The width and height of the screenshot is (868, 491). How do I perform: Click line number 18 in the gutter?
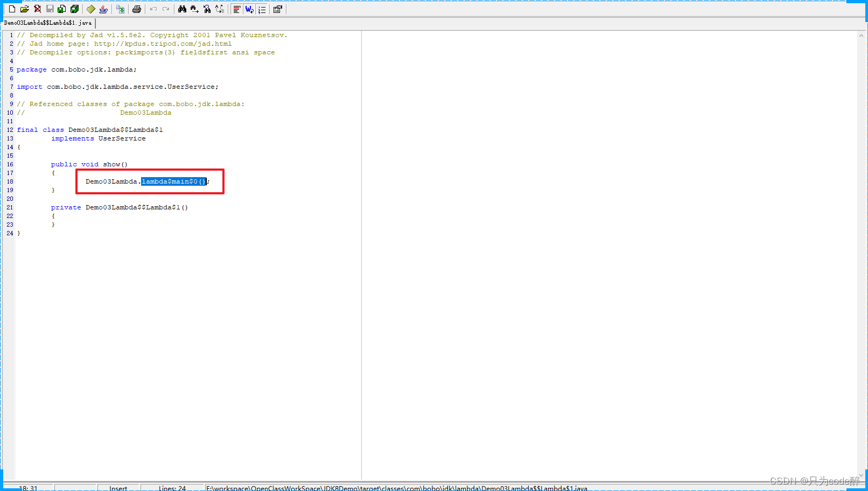point(10,181)
